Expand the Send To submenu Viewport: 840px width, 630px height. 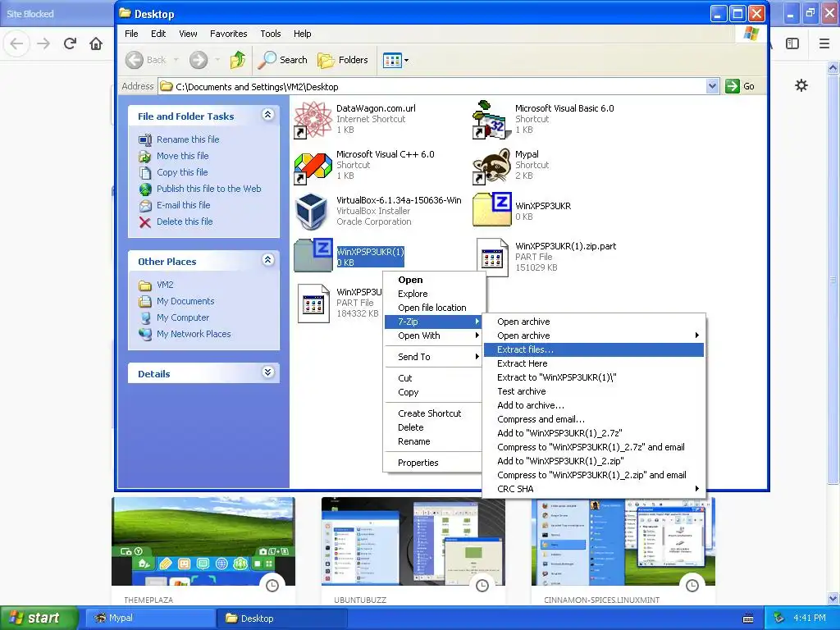(x=433, y=357)
